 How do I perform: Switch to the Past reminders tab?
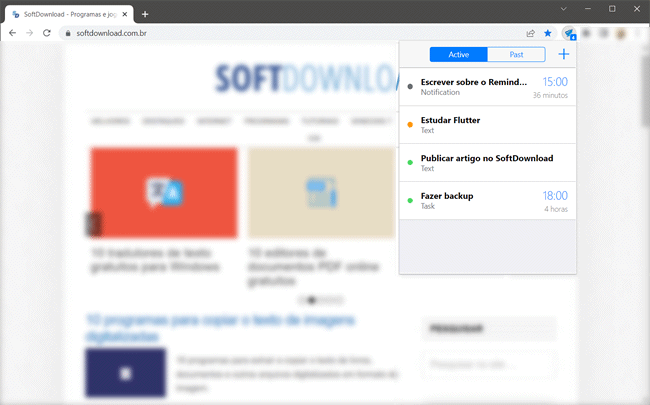(516, 54)
